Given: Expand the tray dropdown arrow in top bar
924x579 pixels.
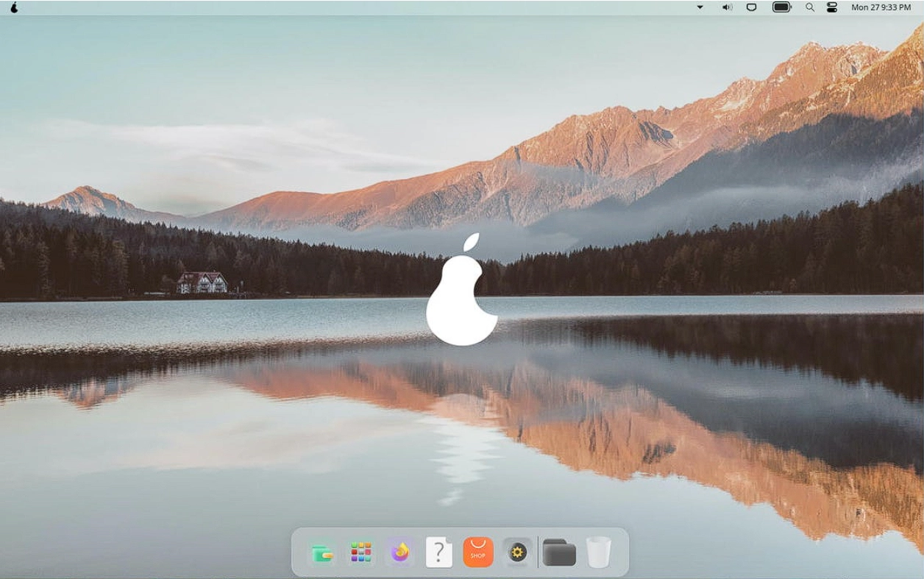Looking at the screenshot, I should click(x=700, y=7).
